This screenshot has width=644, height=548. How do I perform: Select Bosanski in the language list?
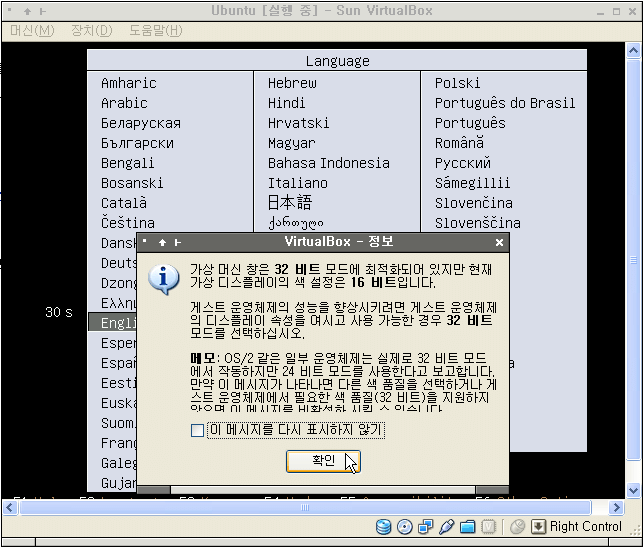coord(132,183)
